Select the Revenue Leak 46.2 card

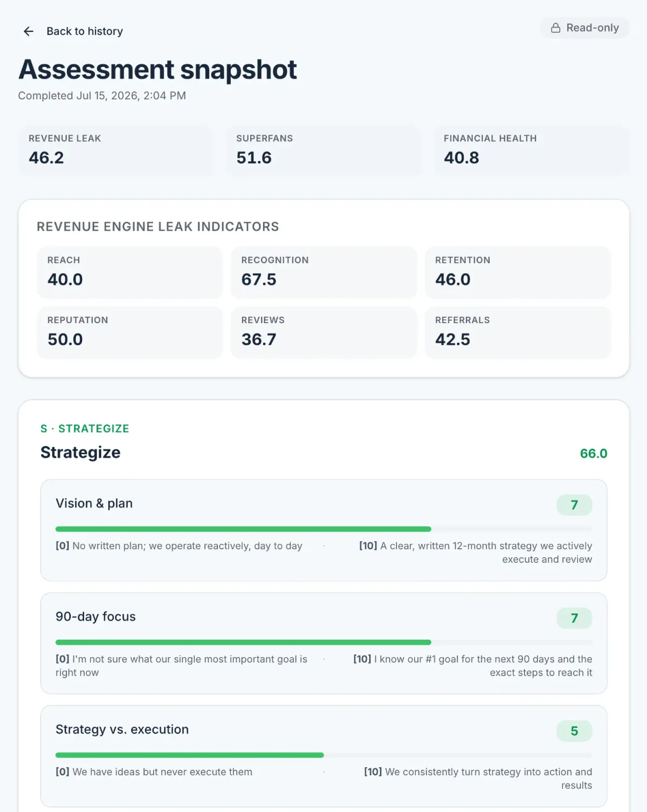click(116, 150)
